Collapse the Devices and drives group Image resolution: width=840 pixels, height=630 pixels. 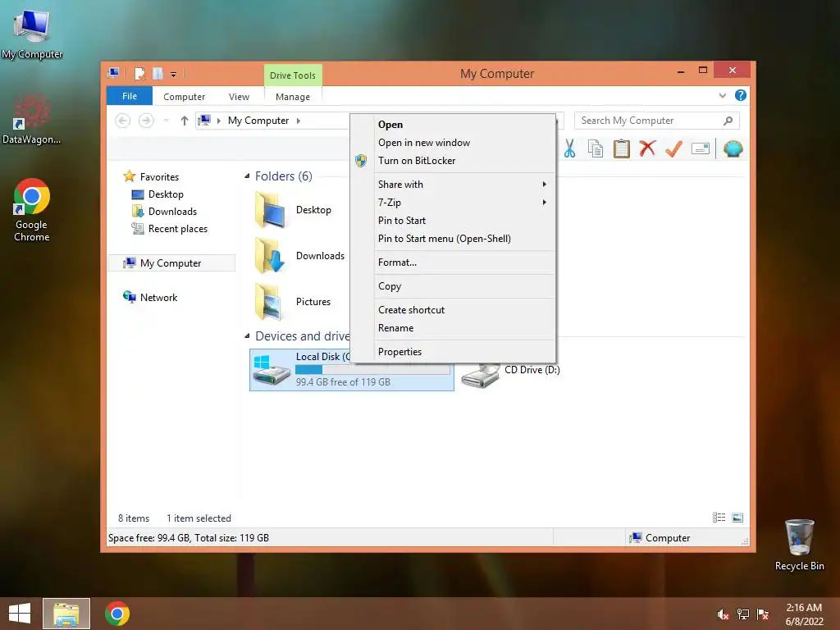coord(247,336)
